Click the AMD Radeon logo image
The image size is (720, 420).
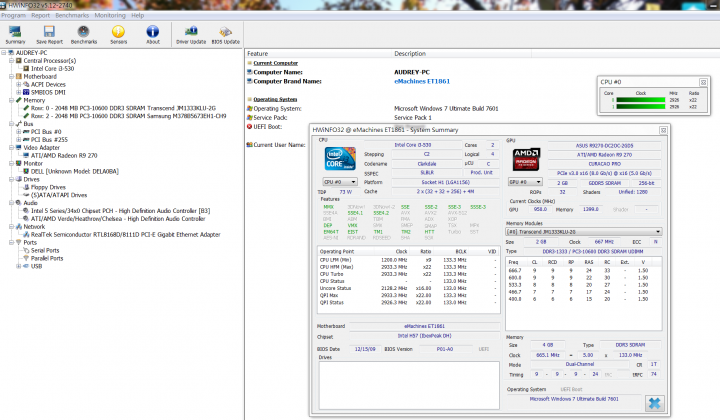coord(526,159)
